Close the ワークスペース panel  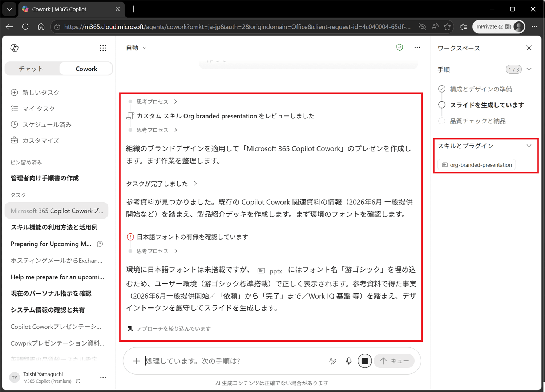point(529,48)
